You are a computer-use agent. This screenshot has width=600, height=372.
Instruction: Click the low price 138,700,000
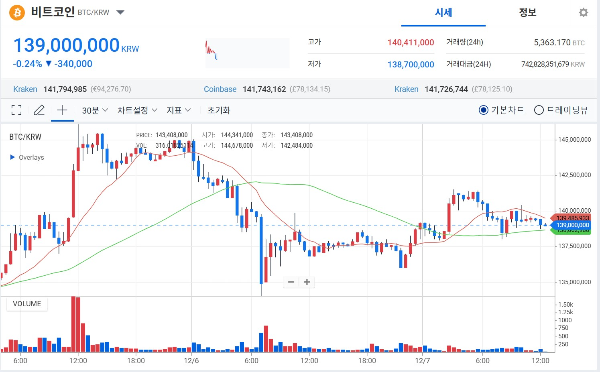point(411,64)
